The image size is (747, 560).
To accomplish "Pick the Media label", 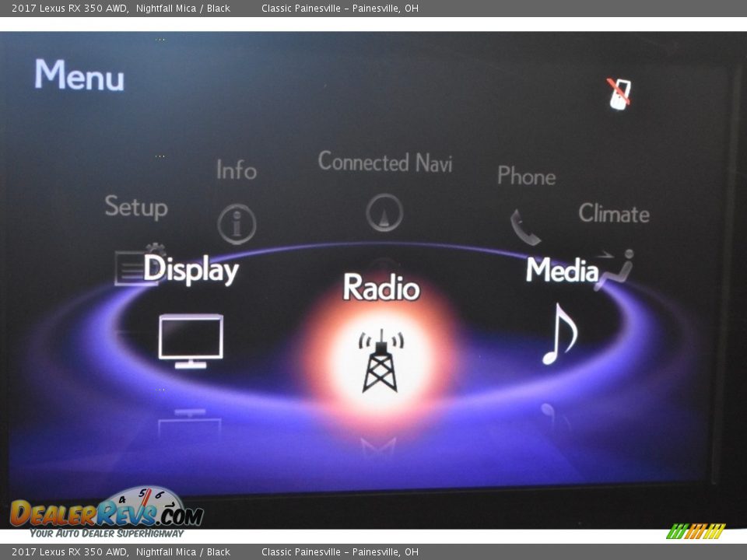I will [562, 270].
